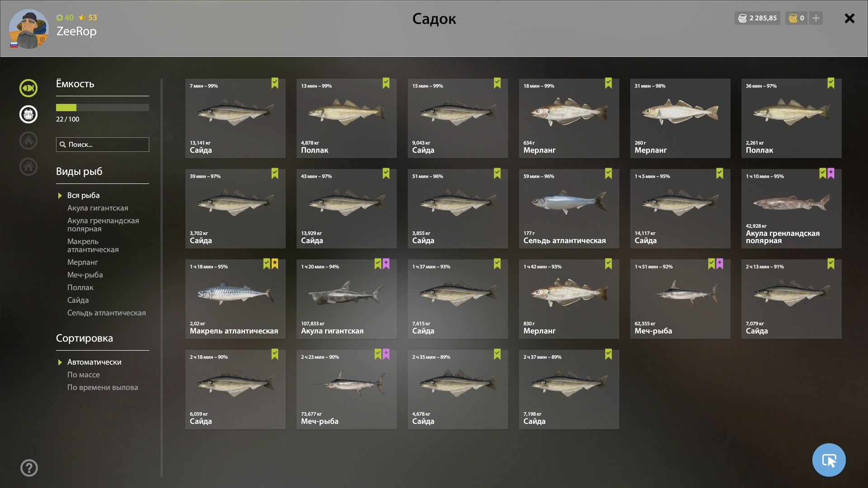The width and height of the screenshot is (868, 488).
Task: Sort by По массе
Action: [x=84, y=375]
